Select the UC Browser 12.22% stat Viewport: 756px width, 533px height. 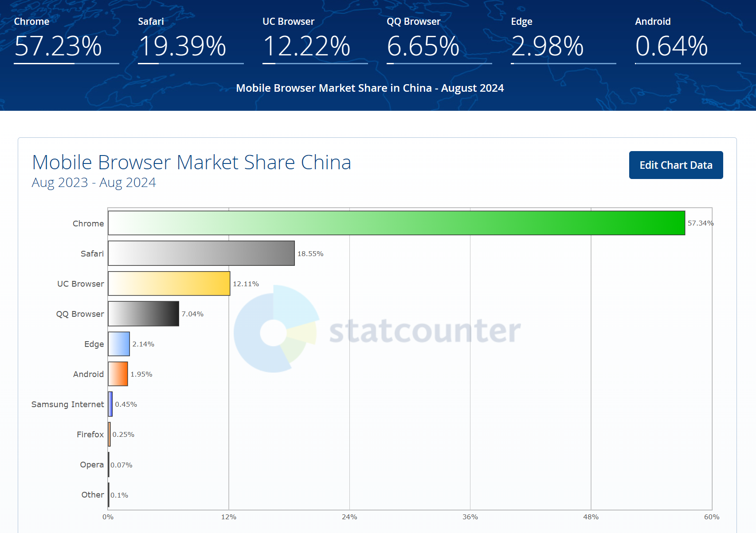[315, 40]
